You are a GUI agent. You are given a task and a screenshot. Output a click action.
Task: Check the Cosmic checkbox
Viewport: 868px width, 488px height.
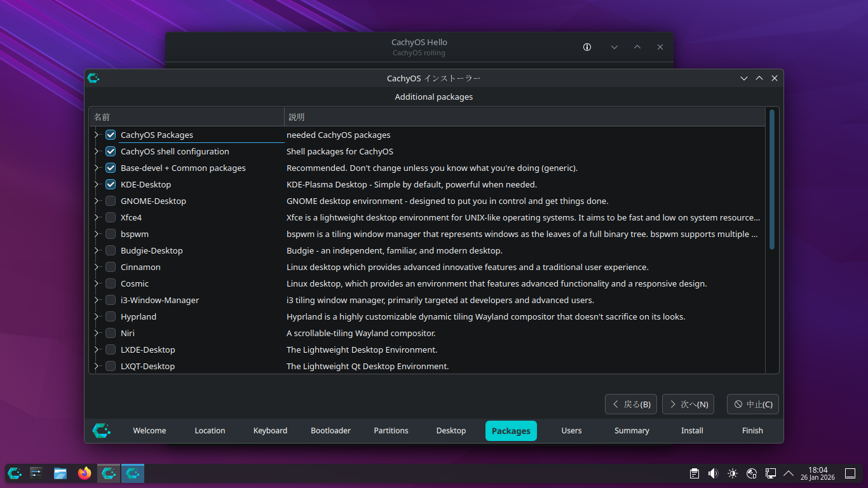tap(111, 283)
